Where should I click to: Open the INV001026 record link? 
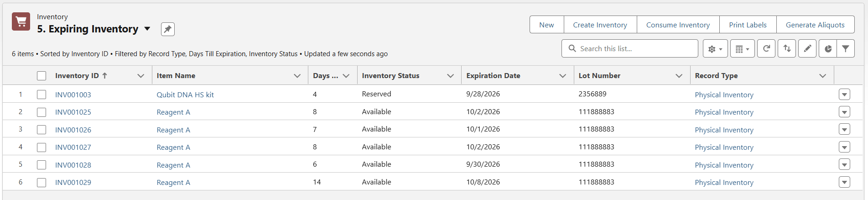pos(73,130)
